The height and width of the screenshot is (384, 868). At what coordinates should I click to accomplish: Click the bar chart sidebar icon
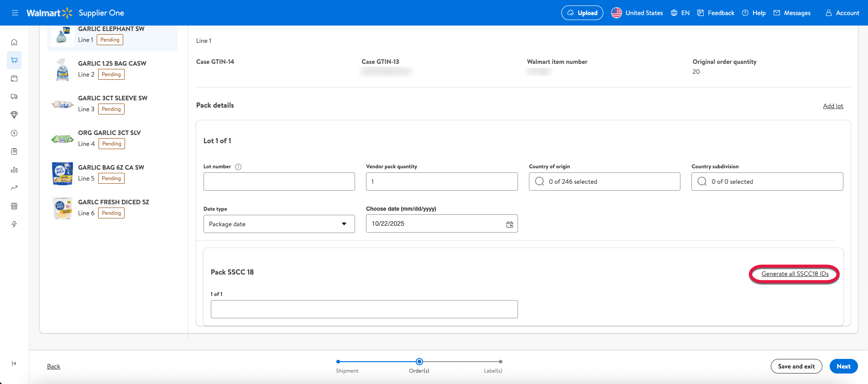[x=14, y=170]
